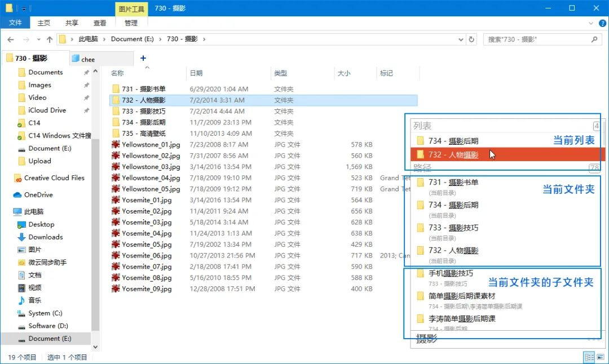Sort by 类型 column header

[x=302, y=73]
